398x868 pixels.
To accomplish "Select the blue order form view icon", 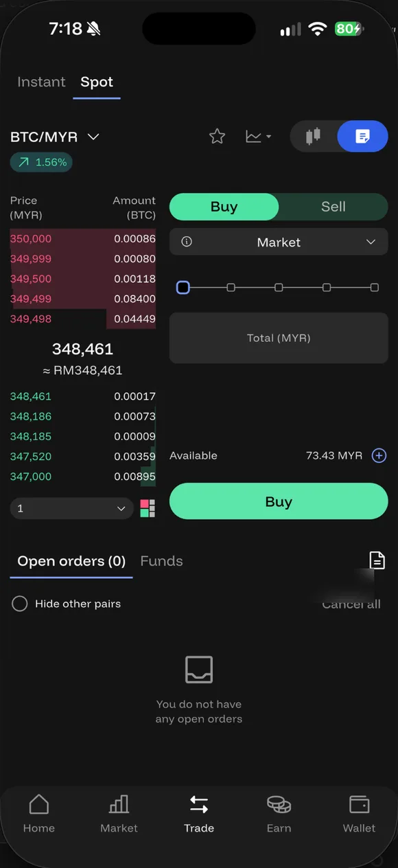I will pyautogui.click(x=362, y=137).
